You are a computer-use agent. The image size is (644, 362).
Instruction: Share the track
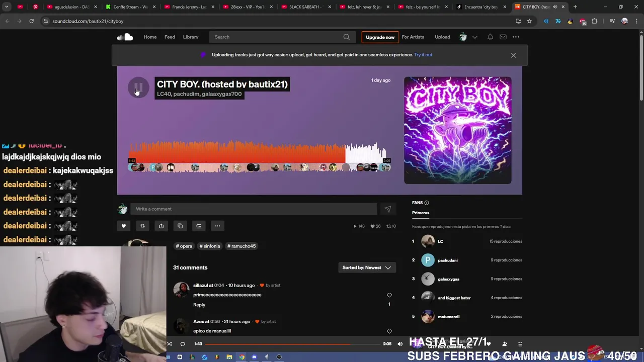click(x=161, y=226)
